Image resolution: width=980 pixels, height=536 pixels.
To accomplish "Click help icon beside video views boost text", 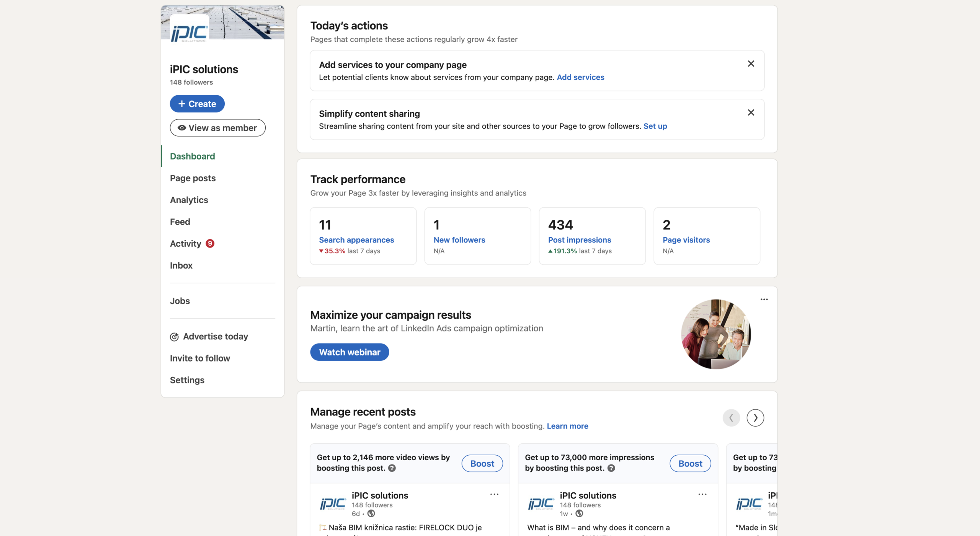I will point(392,468).
